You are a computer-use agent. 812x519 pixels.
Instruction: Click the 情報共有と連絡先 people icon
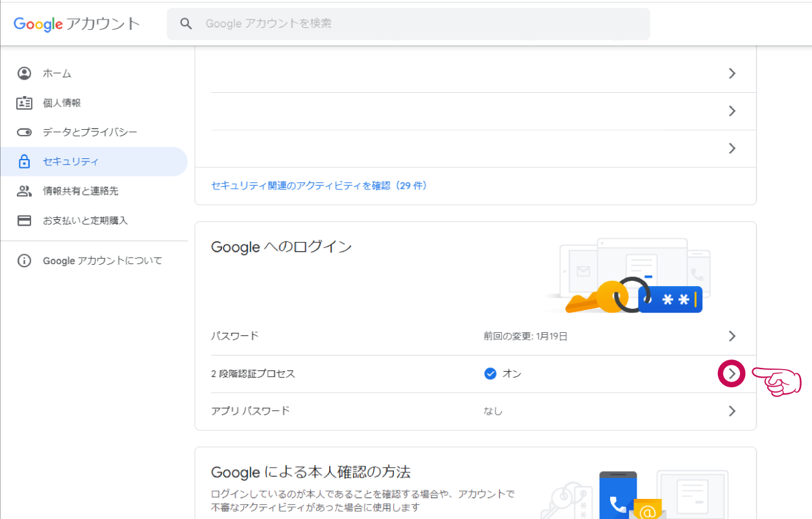click(x=24, y=191)
